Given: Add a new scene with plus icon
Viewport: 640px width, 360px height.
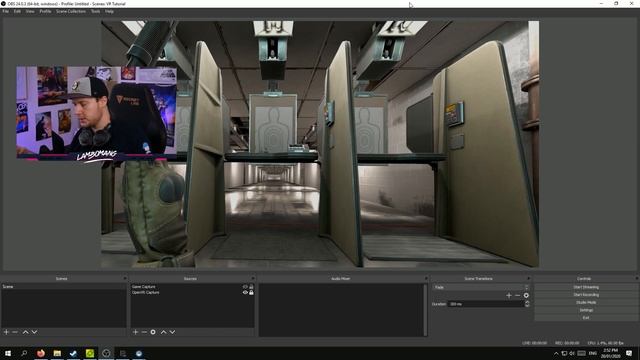Looking at the screenshot, I should (6, 332).
